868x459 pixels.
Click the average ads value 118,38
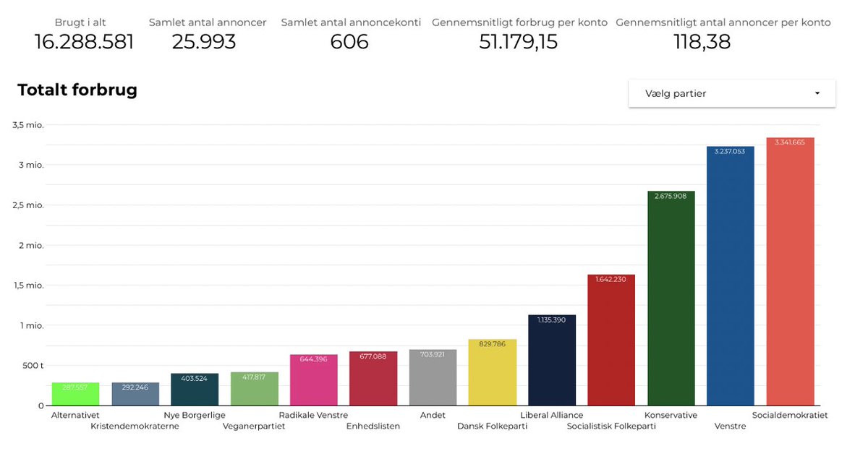pos(702,42)
